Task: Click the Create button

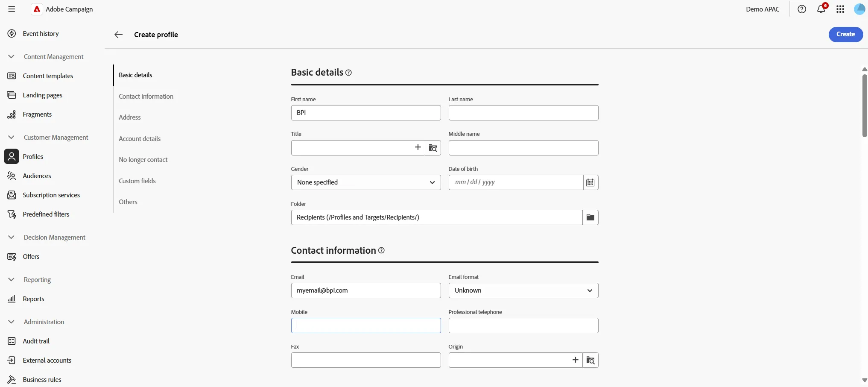Action: [845, 34]
